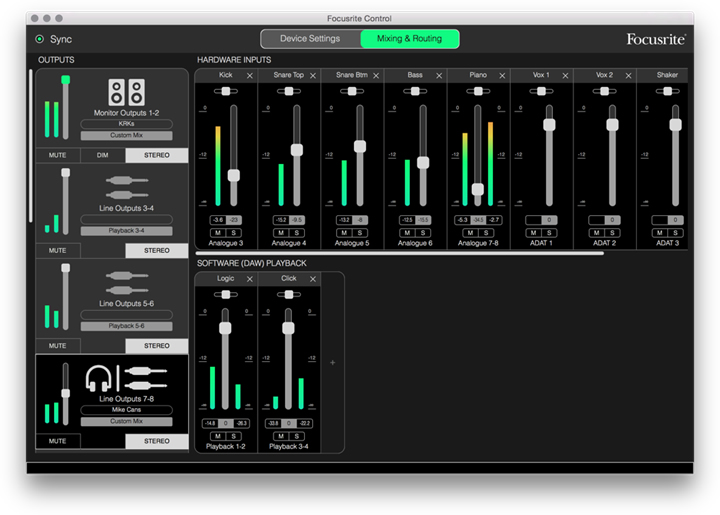Toggle DIM on Monitor Outputs 1-2
The image size is (720, 515).
(x=102, y=155)
